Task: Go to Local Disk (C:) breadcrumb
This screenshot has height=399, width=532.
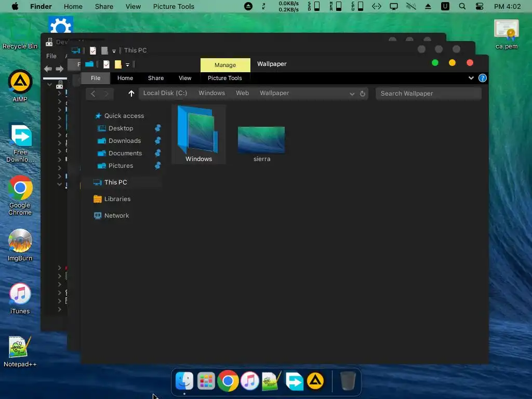Action: 165,93
